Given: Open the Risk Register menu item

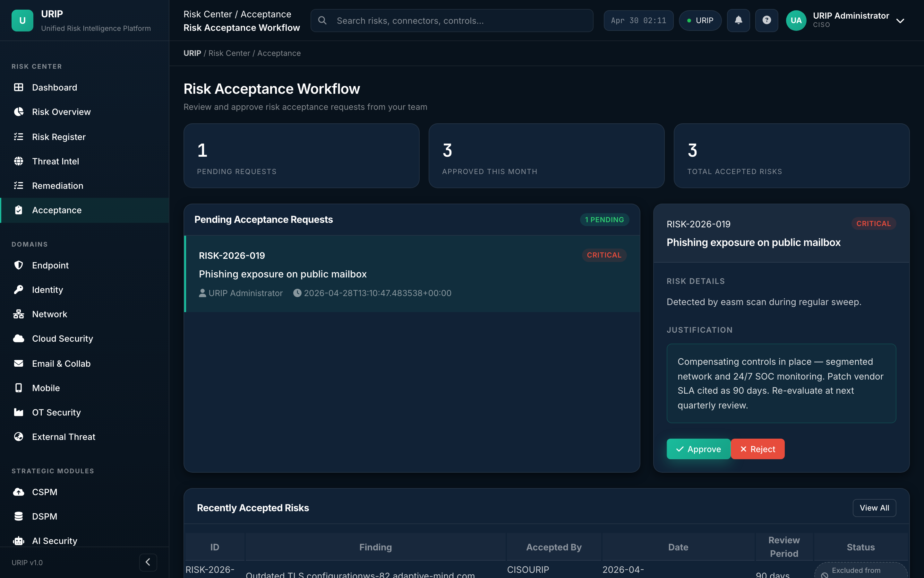Looking at the screenshot, I should pos(84,136).
